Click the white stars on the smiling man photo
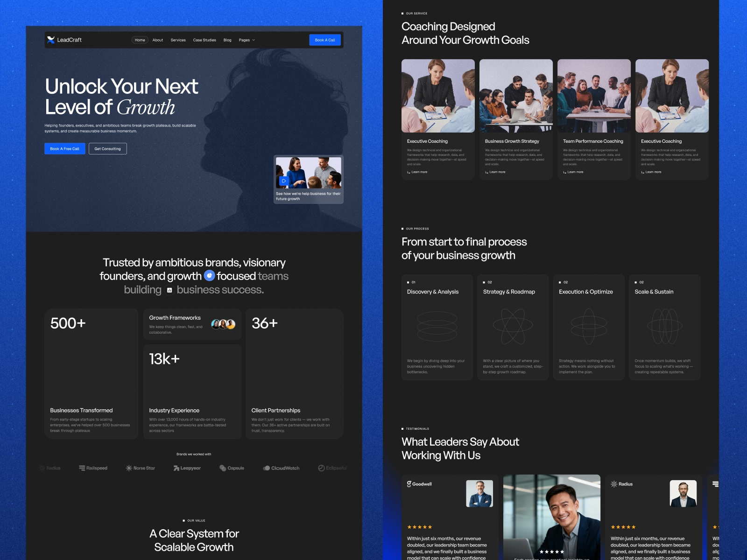Screen dimensions: 747x560 point(552,552)
